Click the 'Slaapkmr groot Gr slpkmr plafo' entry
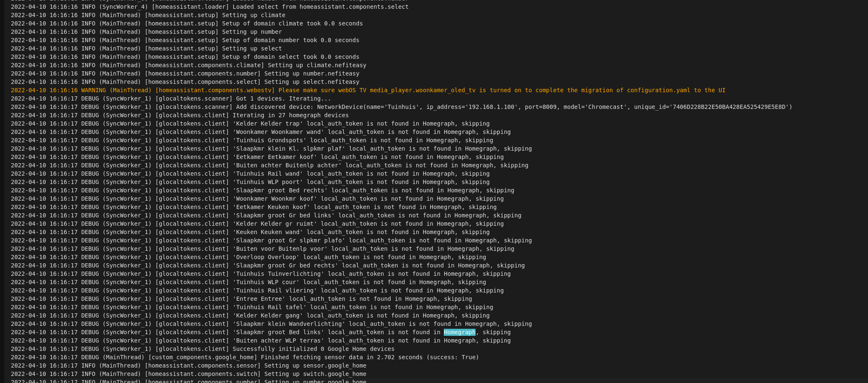This screenshot has height=383, width=868. [271, 241]
